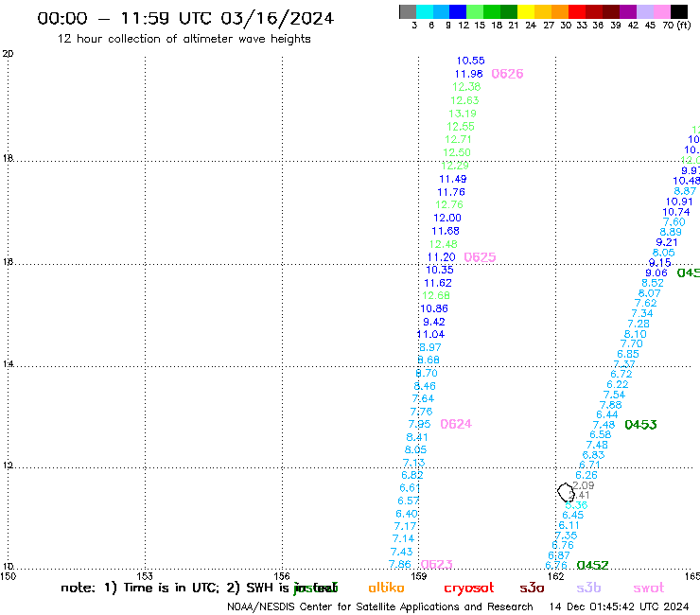
Task: Click the value '9.06' beside the green timestamp
Action: (656, 272)
